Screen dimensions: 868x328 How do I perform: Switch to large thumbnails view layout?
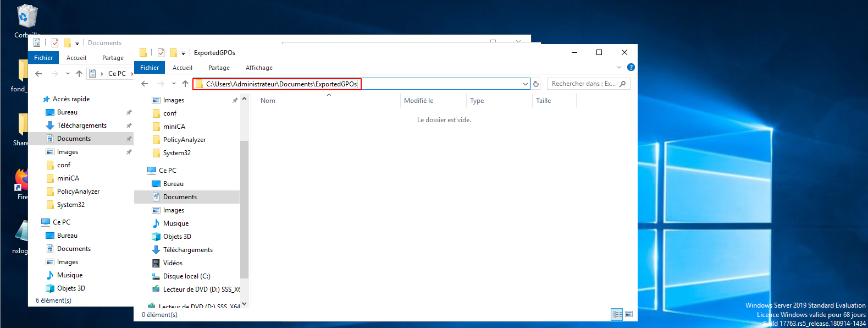[x=629, y=314]
